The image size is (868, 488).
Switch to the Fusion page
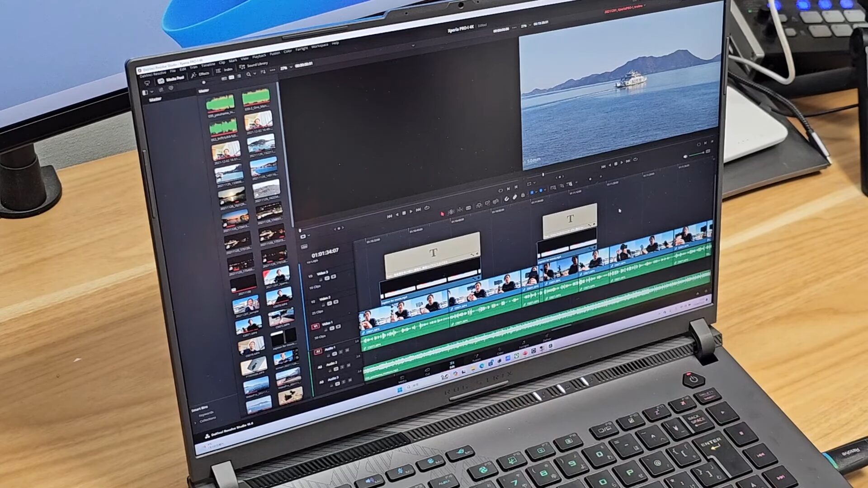pos(476,358)
